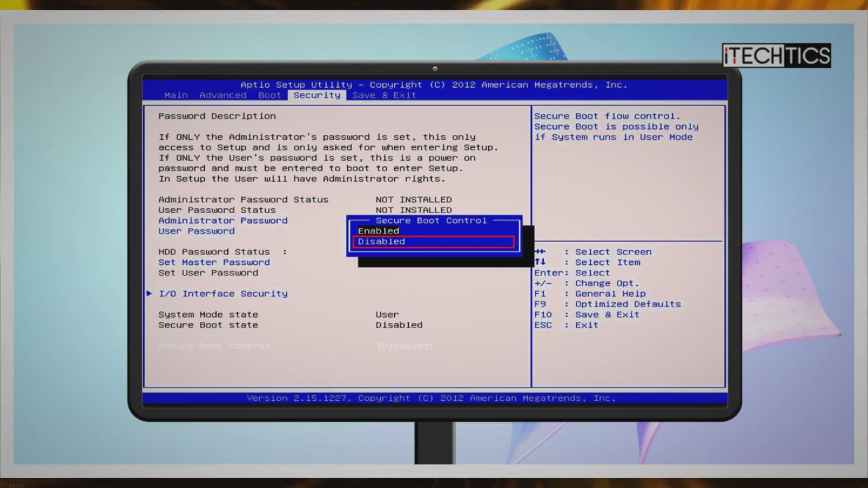This screenshot has width=868, height=488.
Task: Open I/O Interface Security submenu
Action: pos(223,294)
